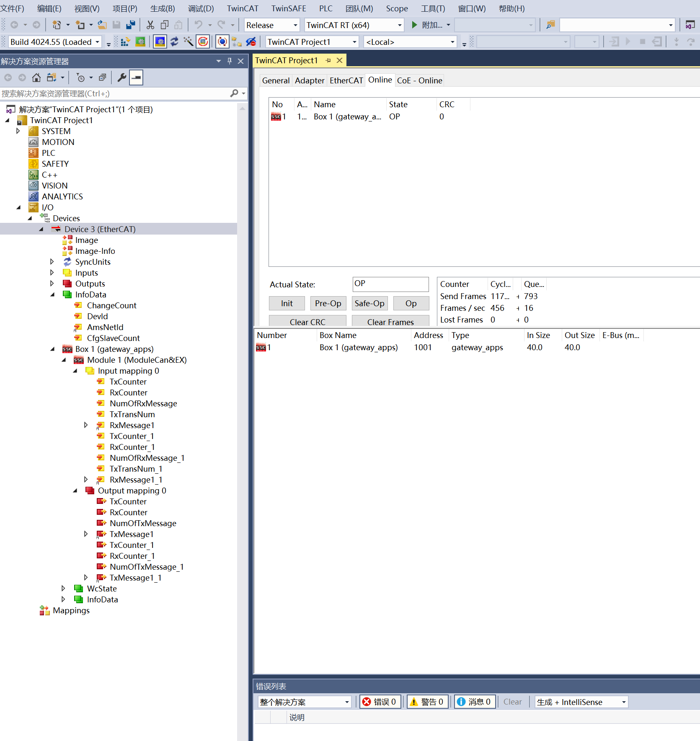Click the Activate Configuration toolbar icon

(125, 42)
